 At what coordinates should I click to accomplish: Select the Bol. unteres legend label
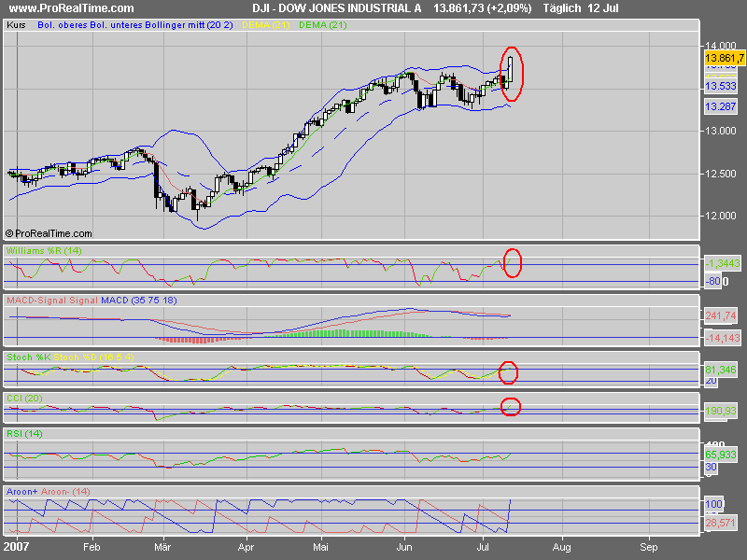click(x=115, y=25)
